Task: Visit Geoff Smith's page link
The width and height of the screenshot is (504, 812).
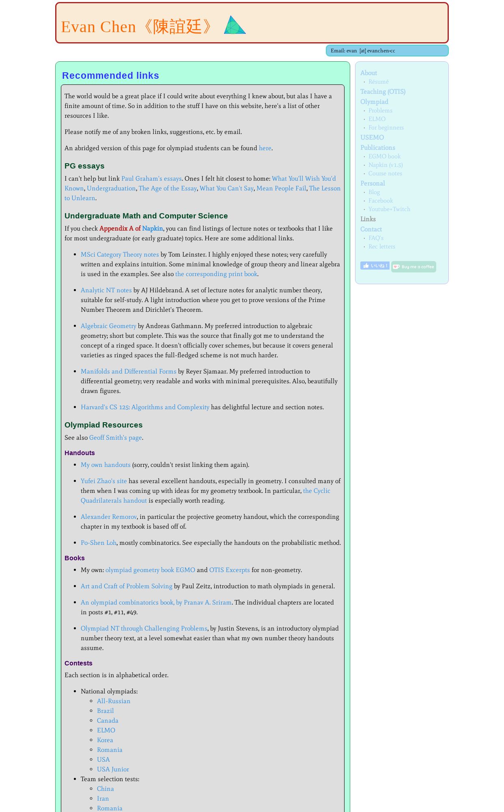Action: [116, 438]
